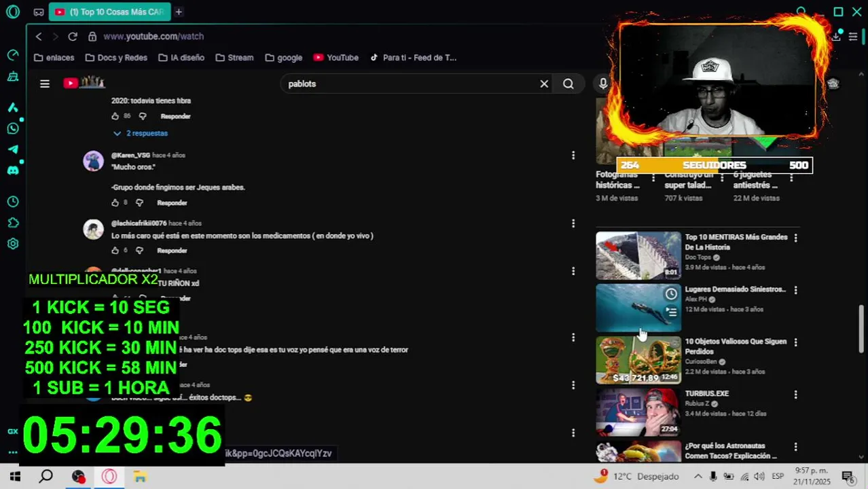Open extensions cube icon in sidebar
This screenshot has width=868, height=489.
(x=12, y=223)
